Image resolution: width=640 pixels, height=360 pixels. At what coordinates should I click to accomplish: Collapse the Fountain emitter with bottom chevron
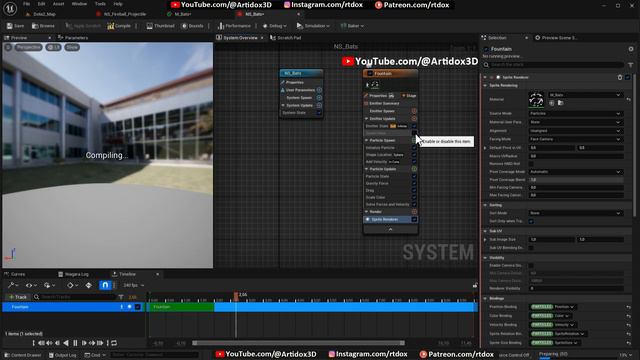point(391,230)
